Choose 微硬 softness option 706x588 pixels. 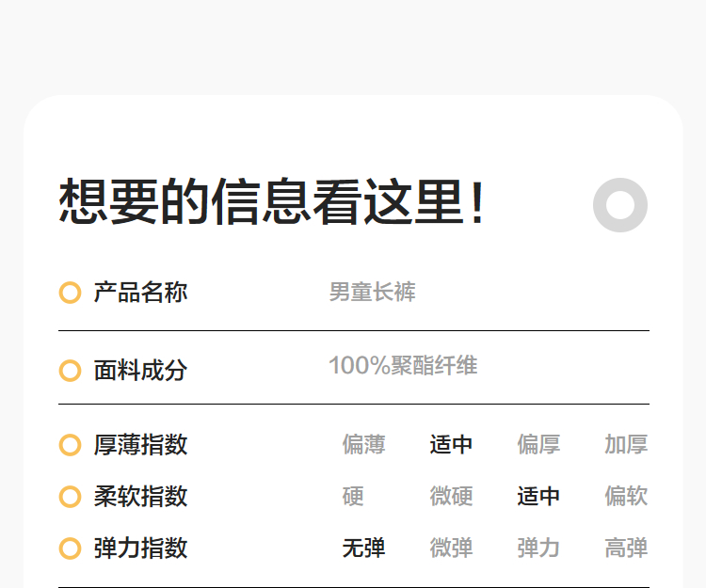point(451,496)
